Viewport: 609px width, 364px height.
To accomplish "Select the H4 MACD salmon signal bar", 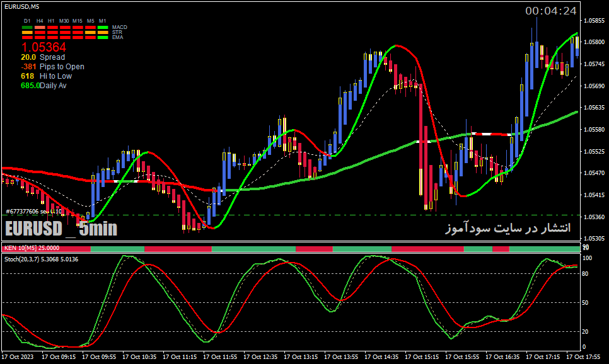I will tap(40, 28).
